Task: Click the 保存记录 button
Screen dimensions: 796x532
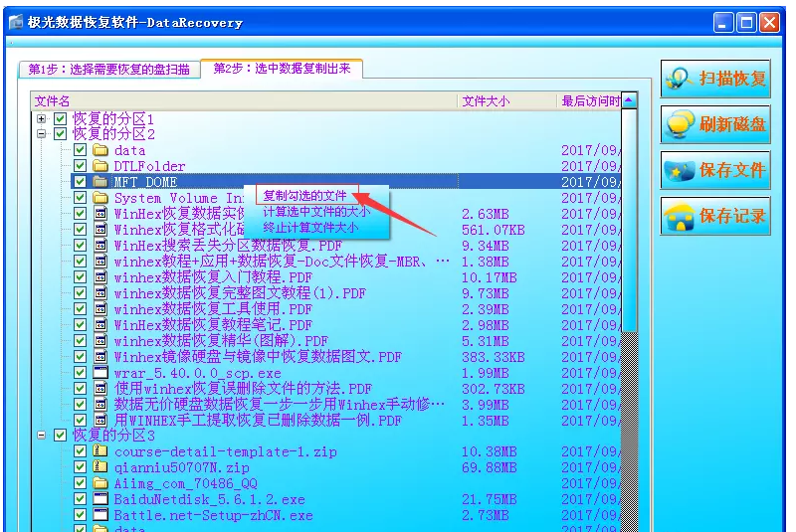Action: point(715,216)
